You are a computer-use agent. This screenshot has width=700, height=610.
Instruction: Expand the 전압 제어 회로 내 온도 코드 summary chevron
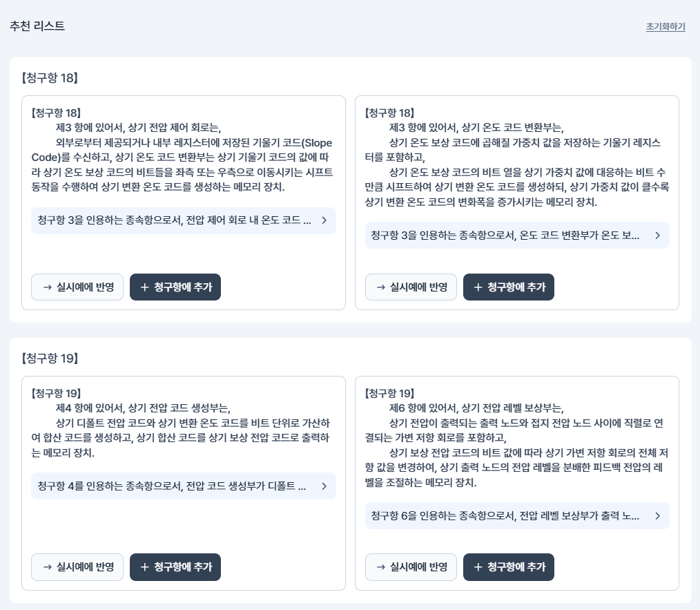[324, 220]
